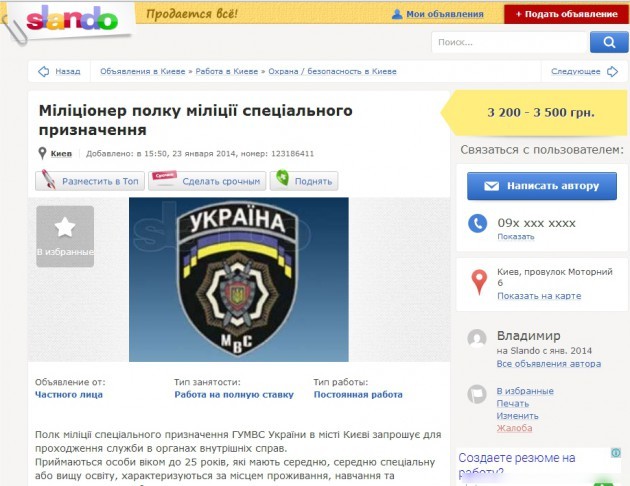Click Подать объявление button
The height and width of the screenshot is (486, 630).
point(567,14)
